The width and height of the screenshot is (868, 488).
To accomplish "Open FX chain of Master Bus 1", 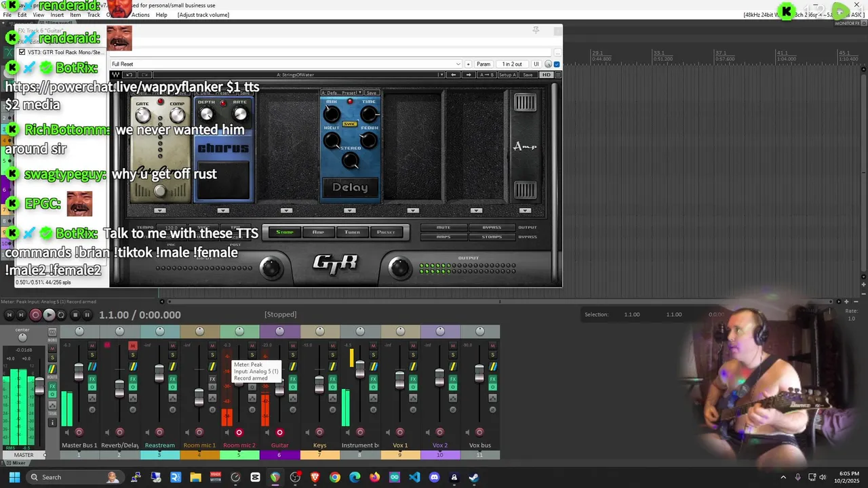I will 92,379.
